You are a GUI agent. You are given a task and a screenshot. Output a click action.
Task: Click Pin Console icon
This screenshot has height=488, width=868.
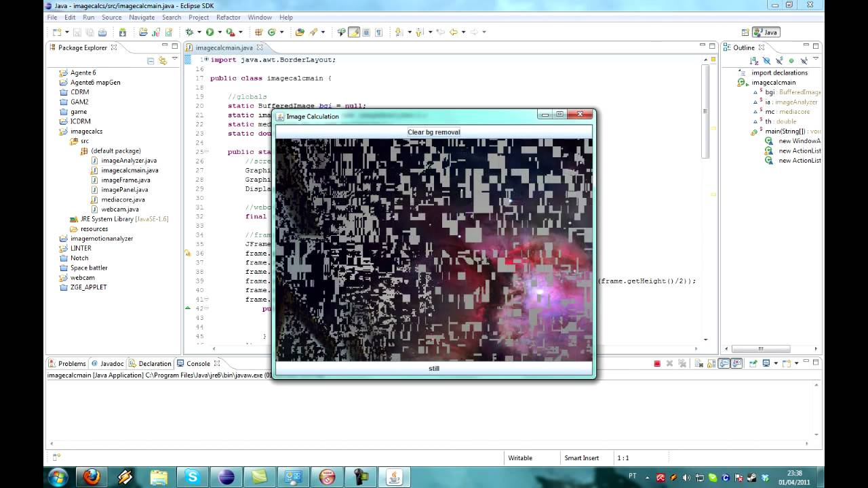753,364
